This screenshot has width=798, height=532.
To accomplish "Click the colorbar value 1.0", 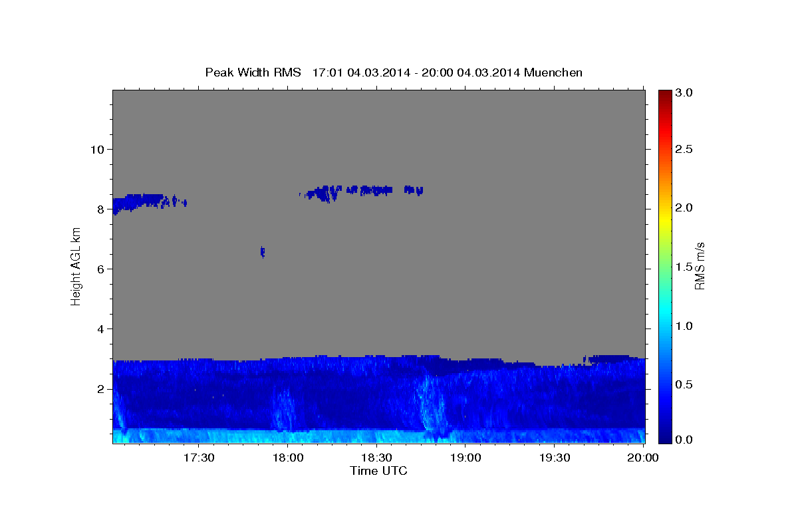I will coord(685,326).
